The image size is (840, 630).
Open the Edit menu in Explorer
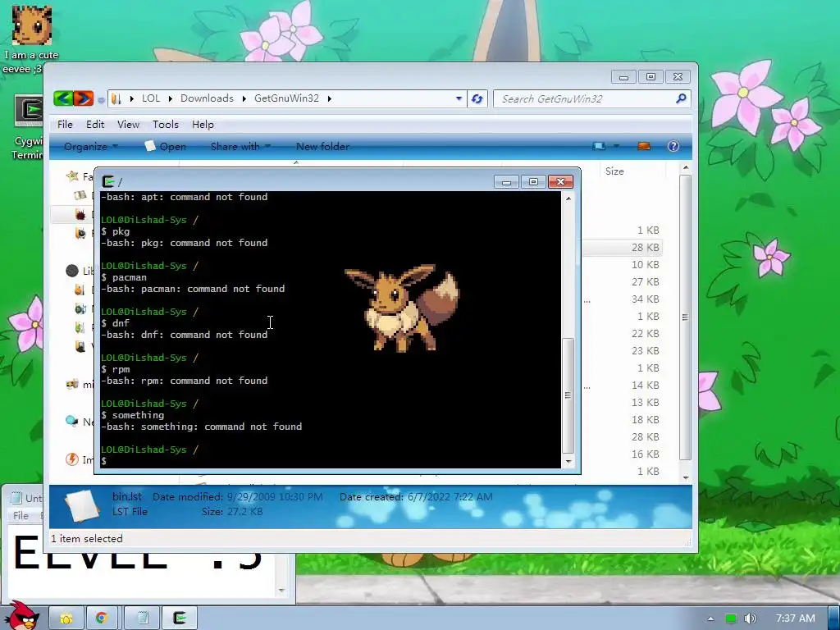pos(95,125)
